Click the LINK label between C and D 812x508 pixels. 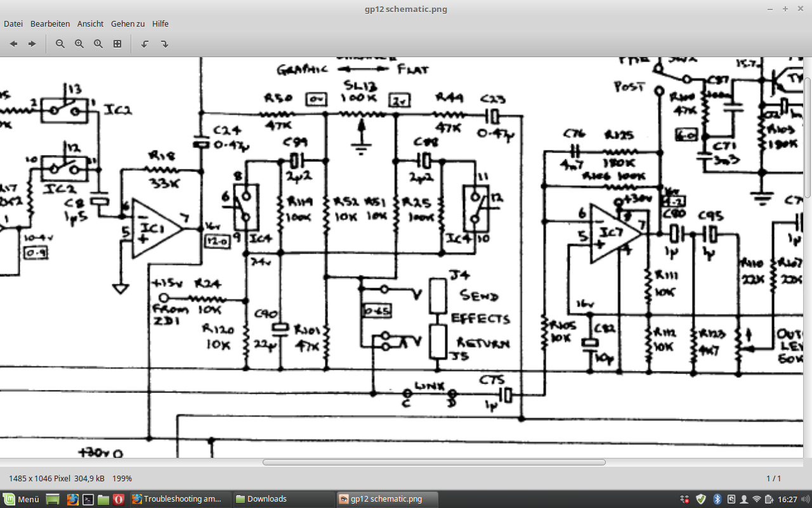click(x=429, y=385)
